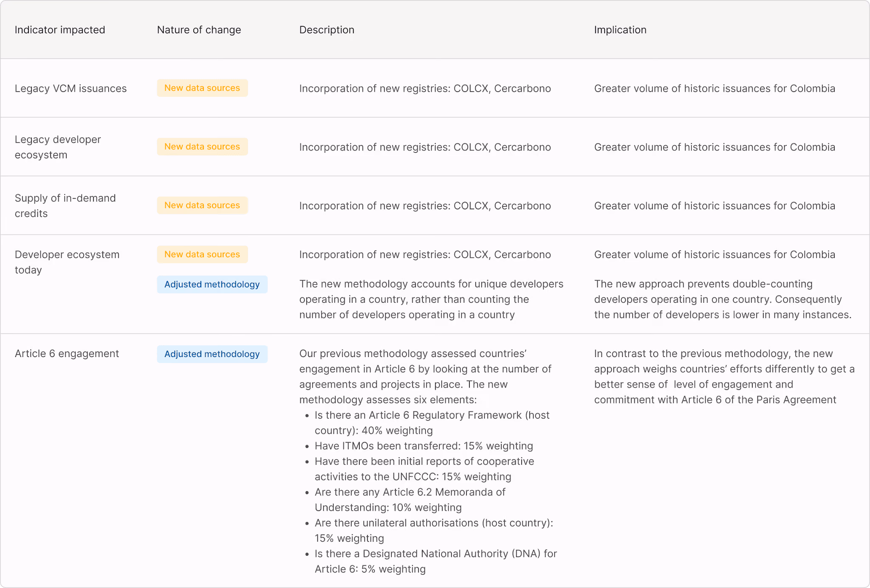Click New data sources tag for Supply of in-demand credits
This screenshot has width=870, height=588.
point(202,205)
